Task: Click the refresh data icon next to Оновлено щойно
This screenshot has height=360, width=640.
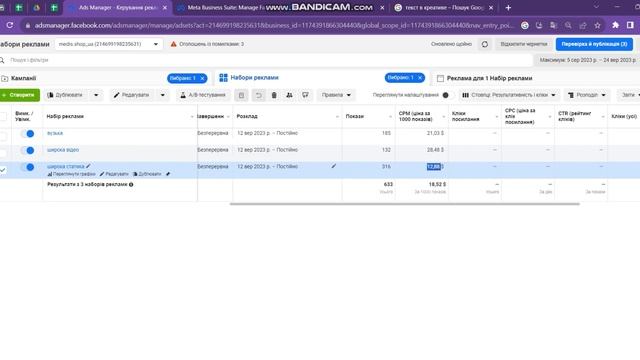Action: point(484,44)
